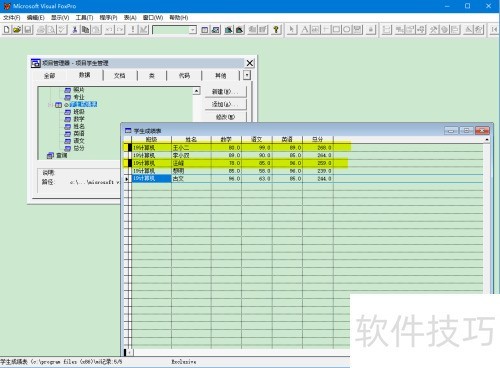Screen dimensions: 500x368
Task: Click the Undo toolbar icon
Action: [x=109, y=30]
